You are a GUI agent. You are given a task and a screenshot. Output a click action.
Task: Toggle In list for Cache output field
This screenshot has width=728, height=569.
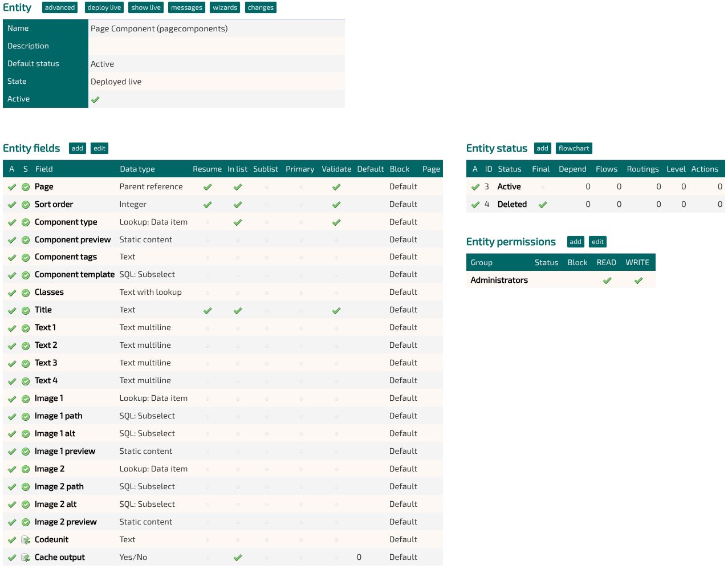(238, 558)
